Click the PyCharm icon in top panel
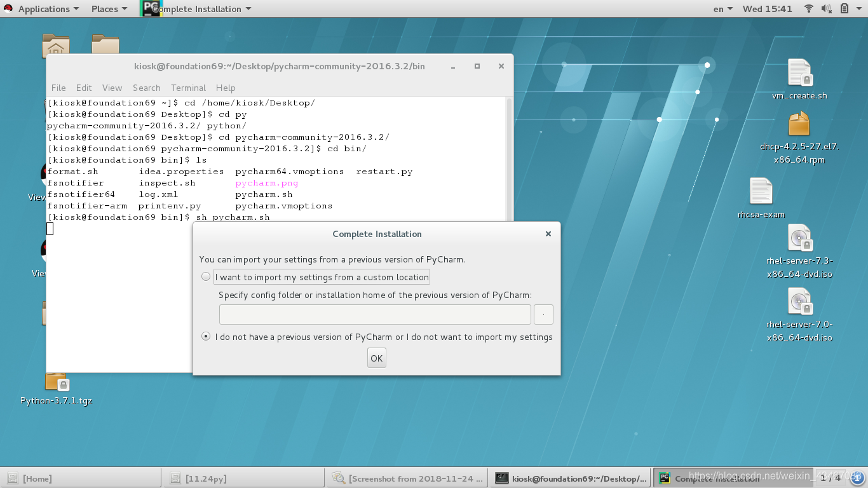 [x=151, y=8]
